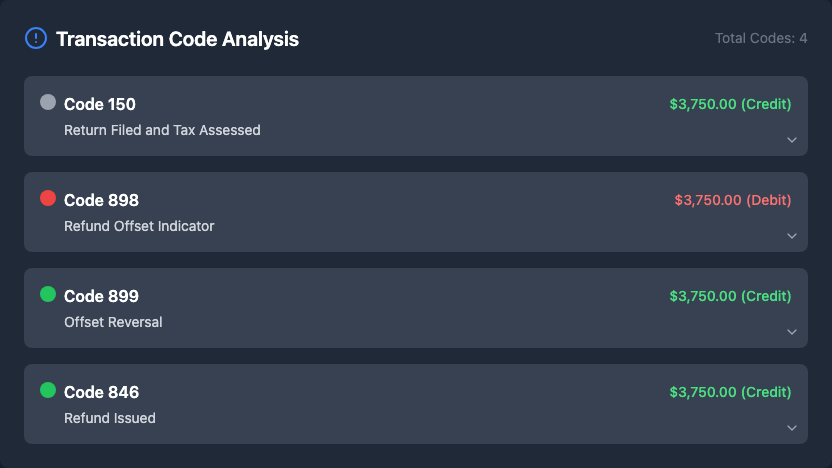
Task: Click the red status dot for Code 898
Action: (48, 198)
